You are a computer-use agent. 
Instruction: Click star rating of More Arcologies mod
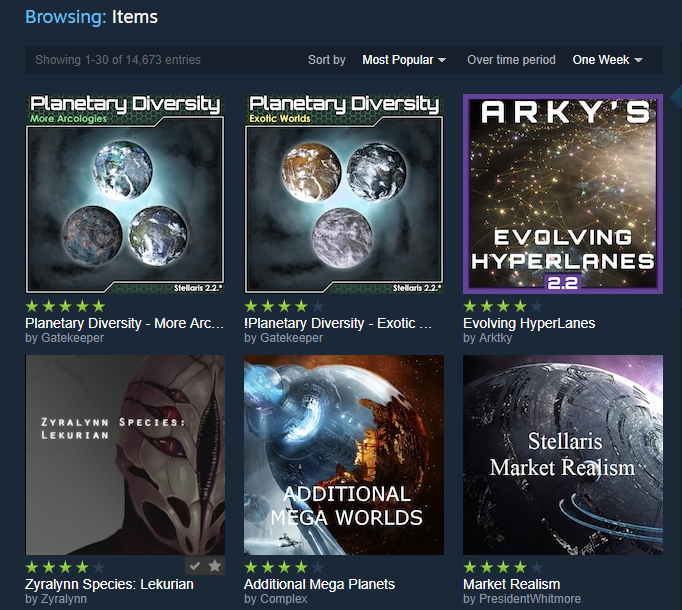[66, 306]
